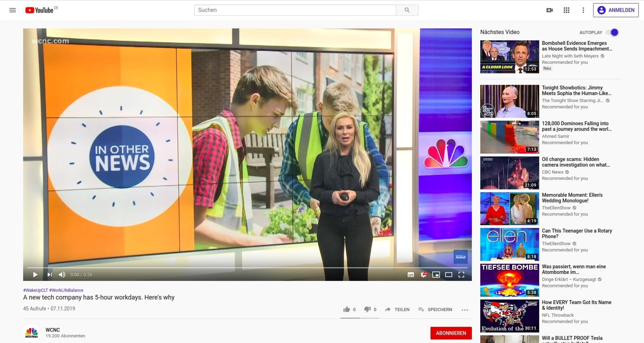Click NFL Throwback channel name
Screen dimensions: 644x343
[558, 315]
